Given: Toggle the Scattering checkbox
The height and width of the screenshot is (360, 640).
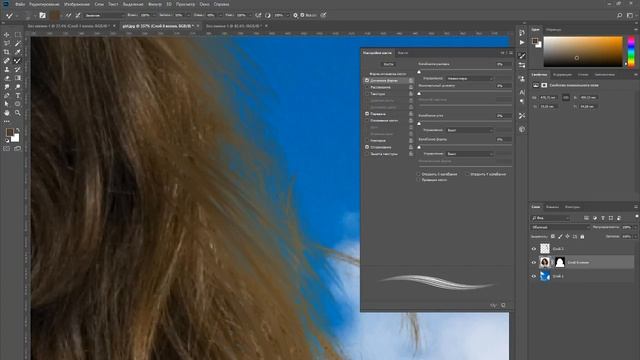Looking at the screenshot, I should [x=367, y=87].
